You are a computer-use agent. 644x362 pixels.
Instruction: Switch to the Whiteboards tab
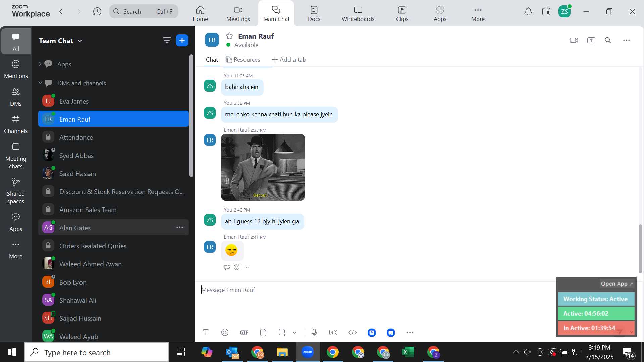pyautogui.click(x=358, y=14)
